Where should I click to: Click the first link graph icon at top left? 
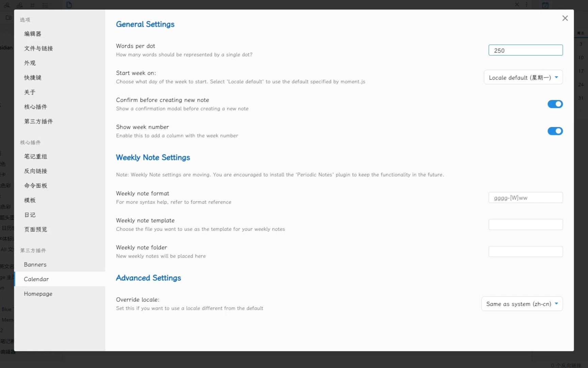[6, 5]
